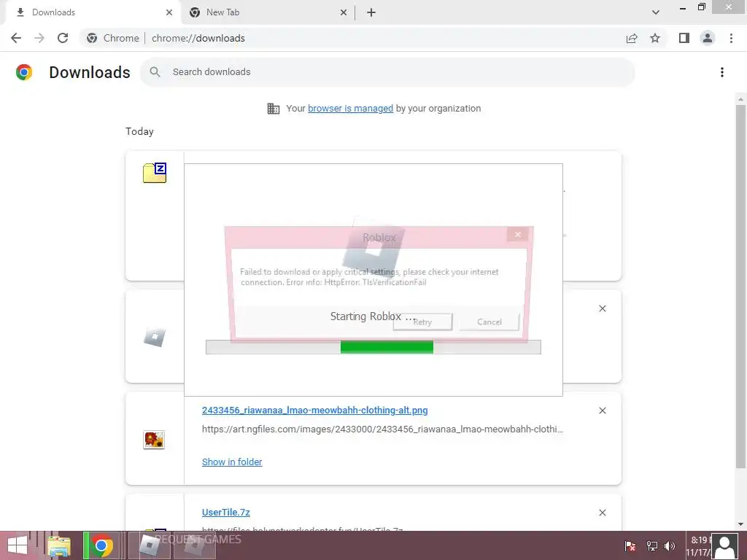Image resolution: width=747 pixels, height=560 pixels.
Task: Remove the Roblox download from list
Action: tap(602, 308)
